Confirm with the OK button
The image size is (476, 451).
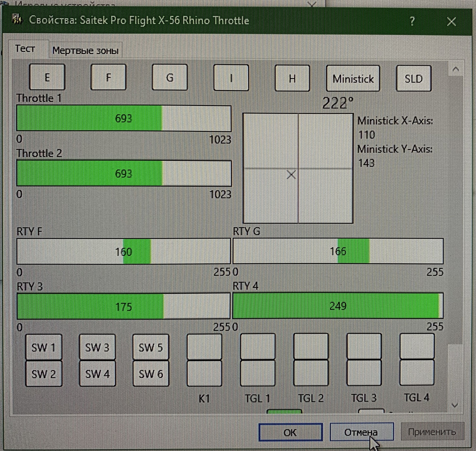(291, 432)
